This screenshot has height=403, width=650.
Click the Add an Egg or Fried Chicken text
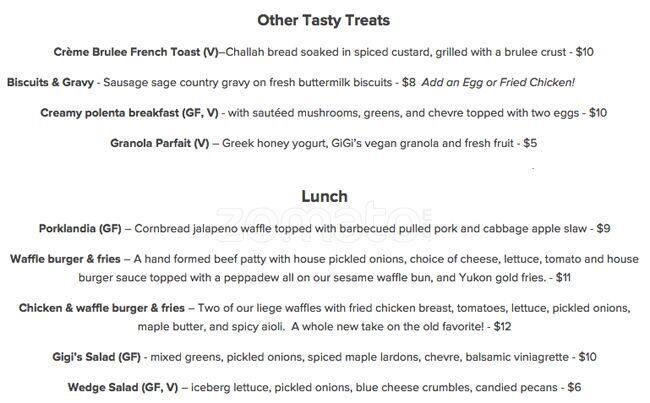(x=498, y=82)
